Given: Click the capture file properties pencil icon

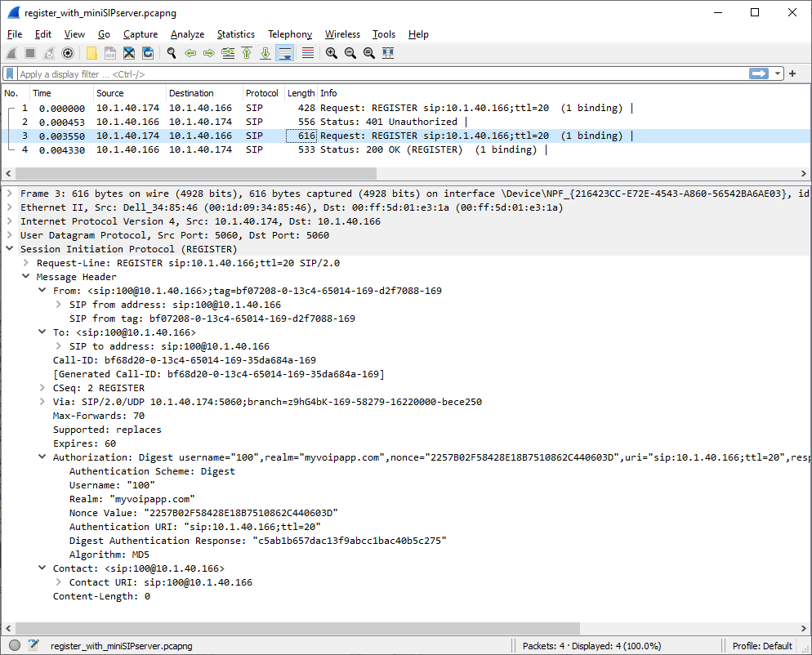Looking at the screenshot, I should (33, 645).
